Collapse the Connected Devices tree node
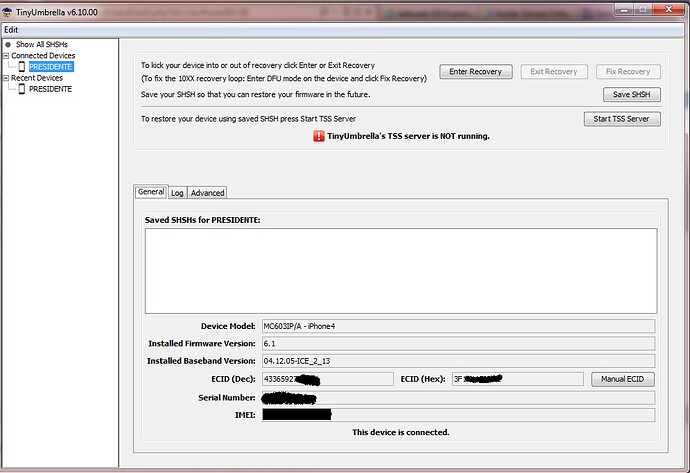This screenshot has width=690, height=473. 6,55
